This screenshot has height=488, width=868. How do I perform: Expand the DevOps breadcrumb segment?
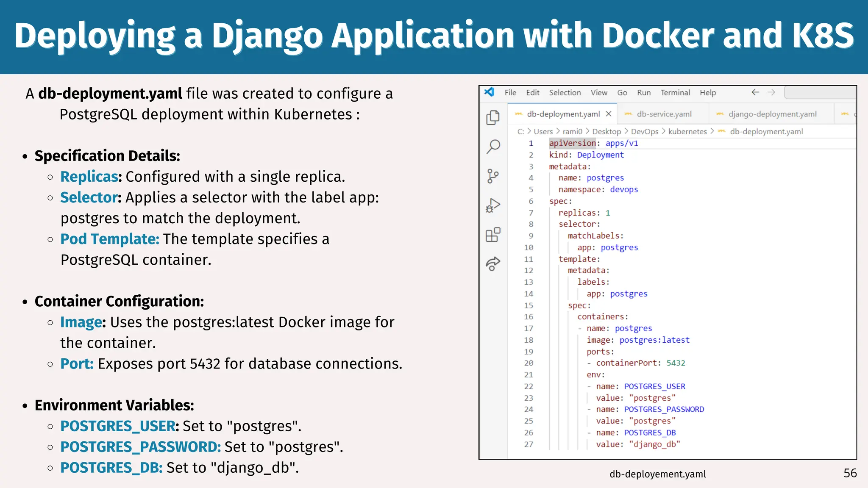tap(645, 131)
